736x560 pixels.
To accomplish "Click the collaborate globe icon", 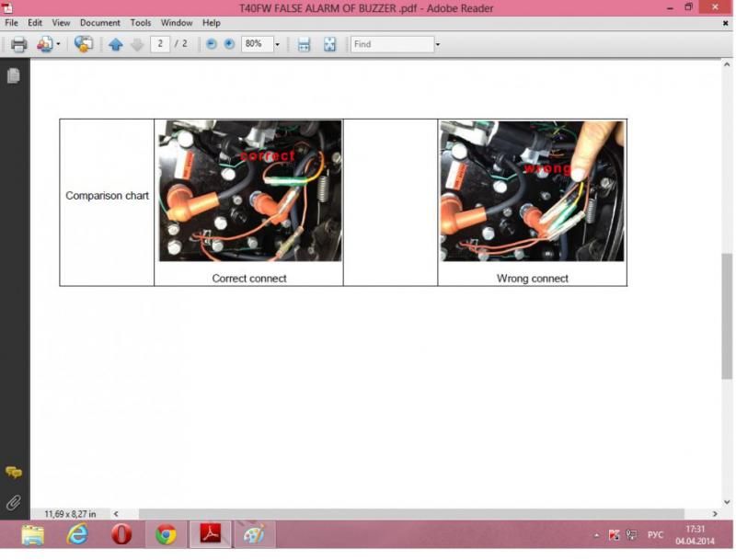I will [x=83, y=44].
